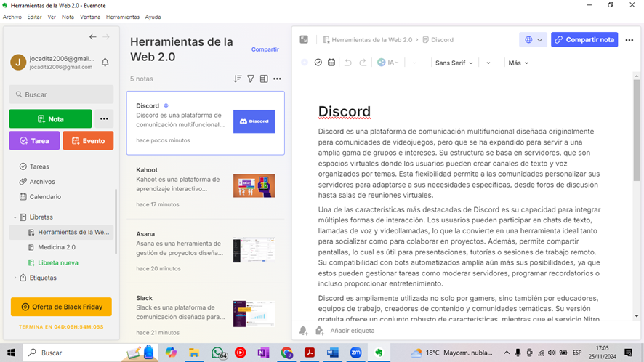Image resolution: width=644 pixels, height=362 pixels.
Task: Insert calendar event in the note
Action: tap(331, 63)
